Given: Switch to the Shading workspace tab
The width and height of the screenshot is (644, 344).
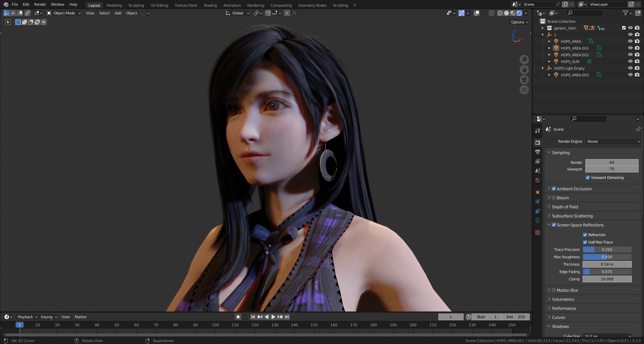Looking at the screenshot, I should (210, 5).
